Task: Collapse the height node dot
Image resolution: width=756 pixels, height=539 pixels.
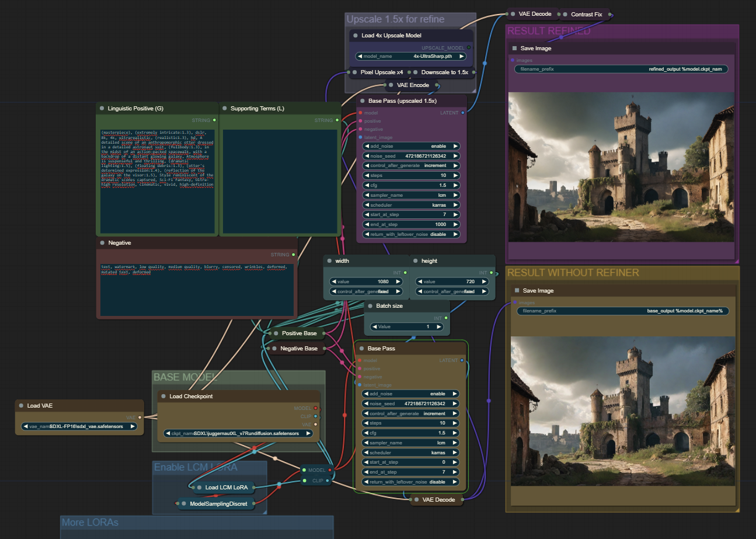Action: coord(415,261)
